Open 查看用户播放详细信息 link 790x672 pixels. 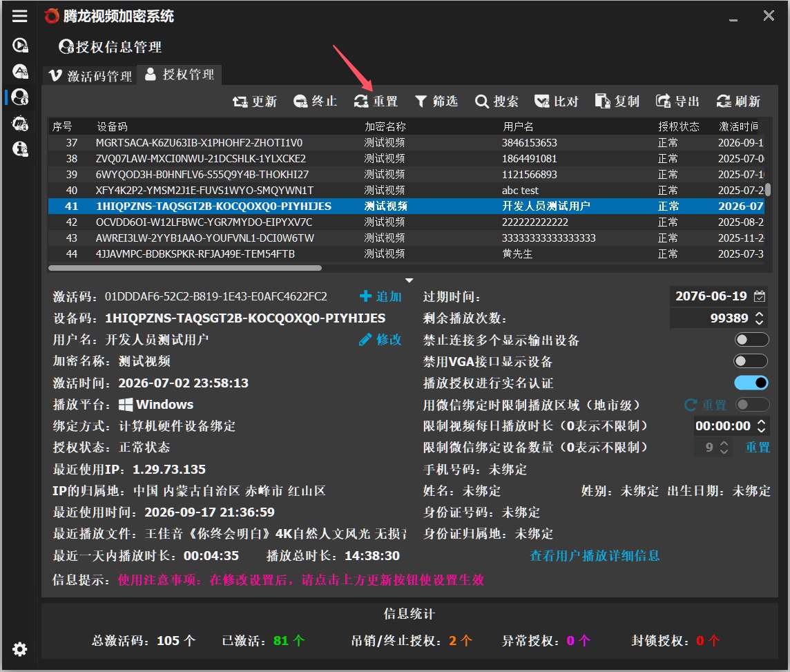pos(595,556)
